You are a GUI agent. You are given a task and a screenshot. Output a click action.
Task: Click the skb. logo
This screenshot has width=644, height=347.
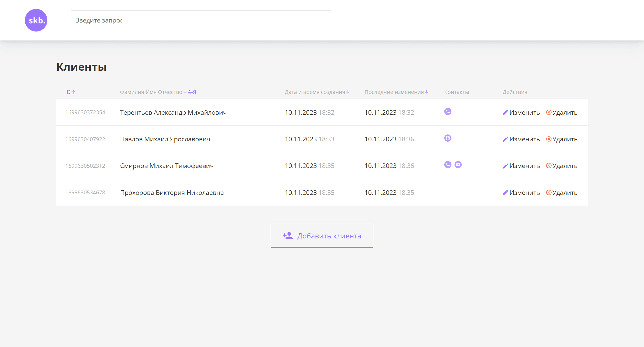click(36, 20)
